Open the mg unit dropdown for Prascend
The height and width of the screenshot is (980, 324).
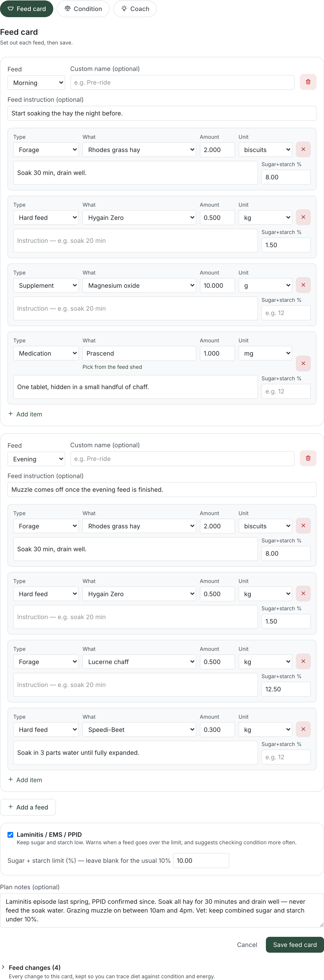point(265,353)
